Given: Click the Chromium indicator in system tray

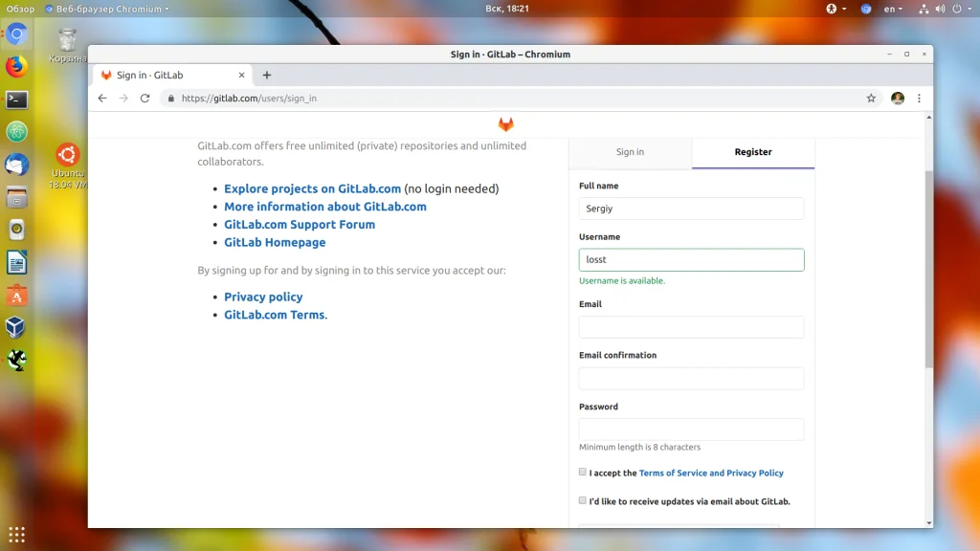Looking at the screenshot, I should tap(865, 9).
